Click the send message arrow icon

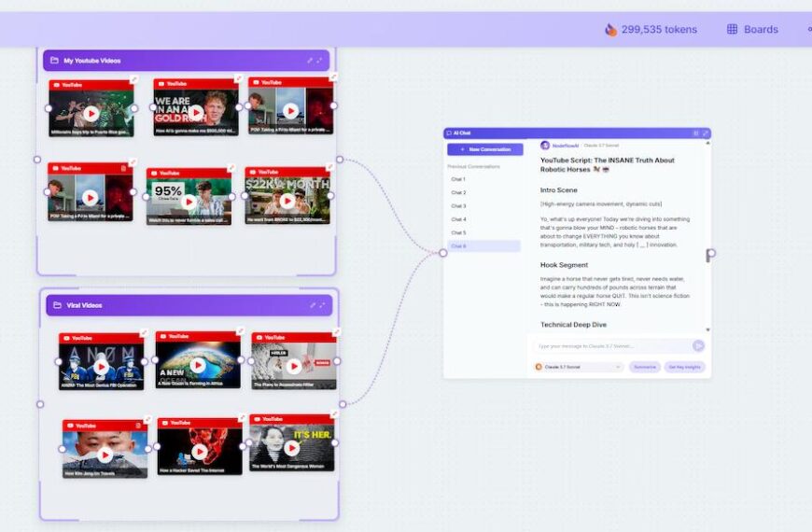(x=698, y=345)
